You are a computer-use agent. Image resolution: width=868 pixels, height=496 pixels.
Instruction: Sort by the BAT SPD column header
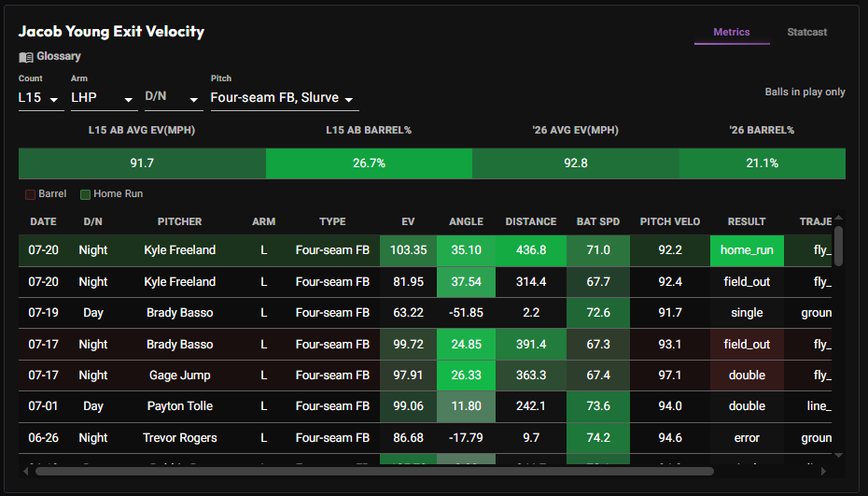pos(598,221)
